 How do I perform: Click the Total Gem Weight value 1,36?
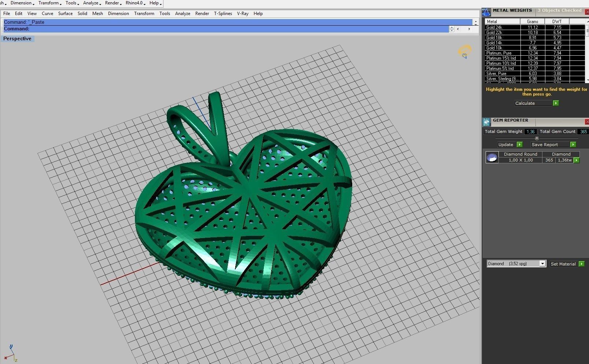[x=530, y=132]
